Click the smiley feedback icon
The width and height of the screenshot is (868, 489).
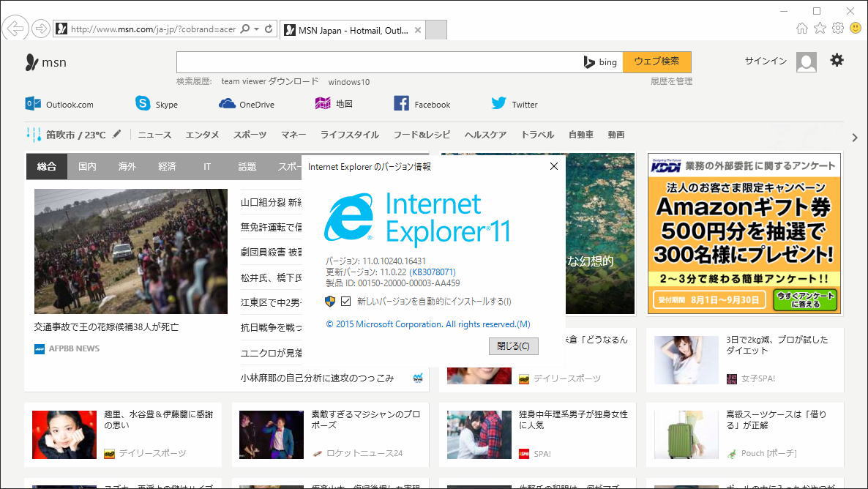click(x=856, y=28)
